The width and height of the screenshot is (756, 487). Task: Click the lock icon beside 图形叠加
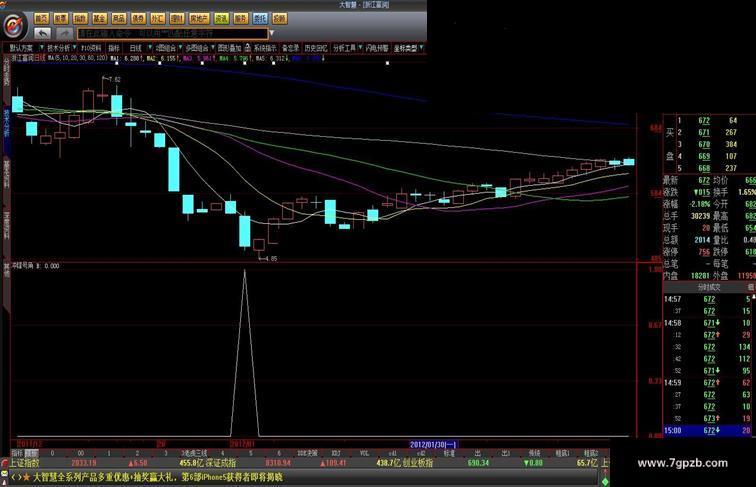tap(247, 48)
